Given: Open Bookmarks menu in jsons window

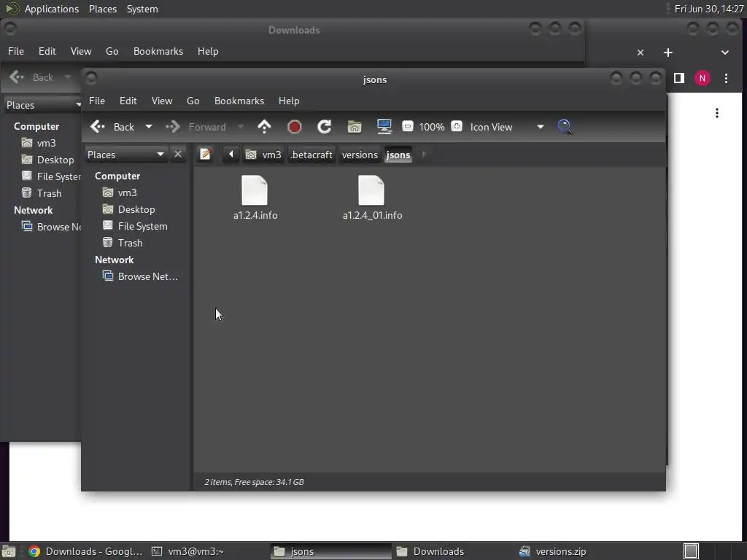Looking at the screenshot, I should tap(239, 101).
